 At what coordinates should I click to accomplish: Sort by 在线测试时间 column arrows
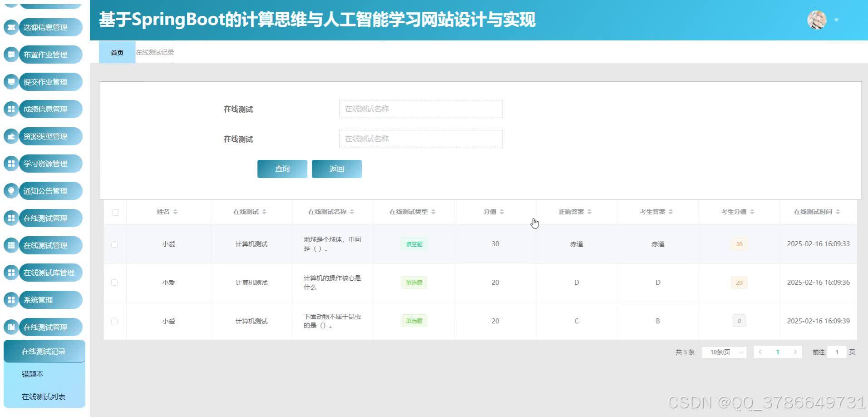pos(838,212)
